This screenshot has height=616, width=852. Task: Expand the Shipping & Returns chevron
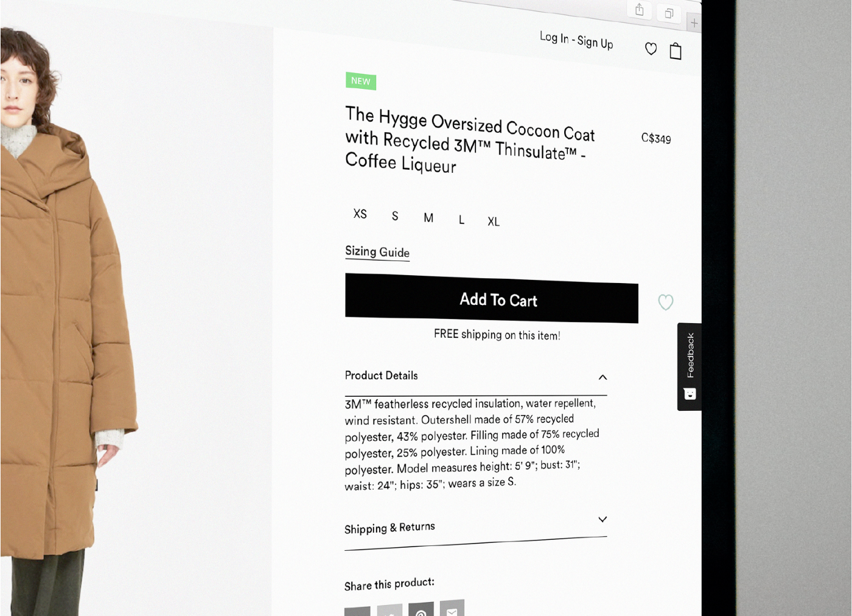point(602,519)
